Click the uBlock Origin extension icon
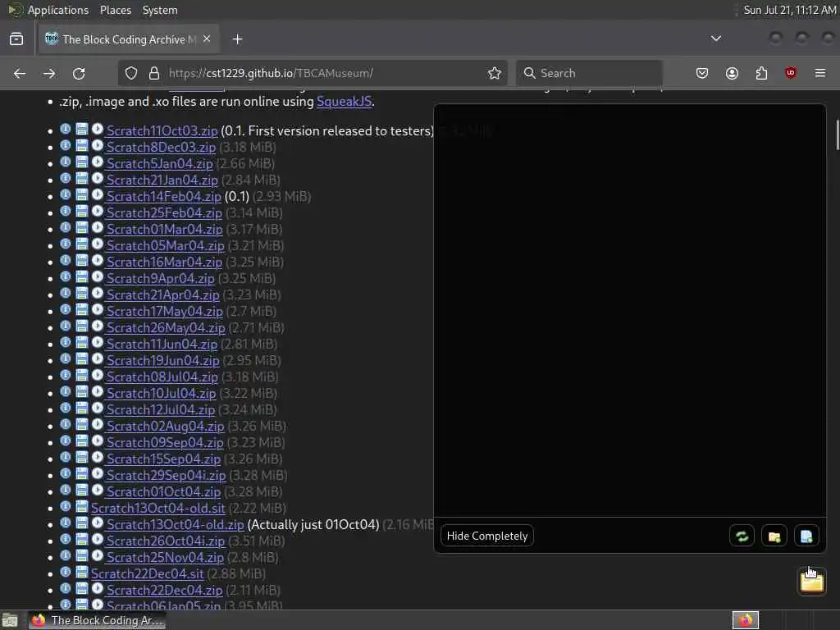 point(790,73)
